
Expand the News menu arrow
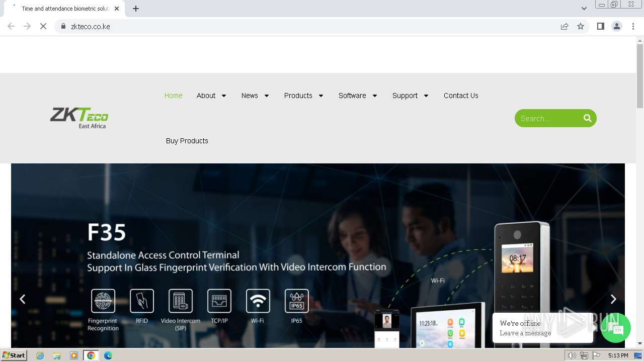(267, 96)
